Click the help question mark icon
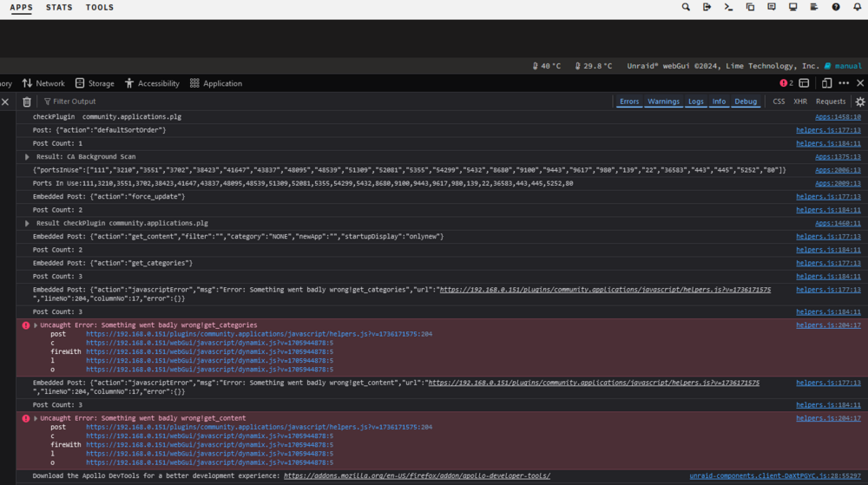868x485 pixels. tap(836, 7)
